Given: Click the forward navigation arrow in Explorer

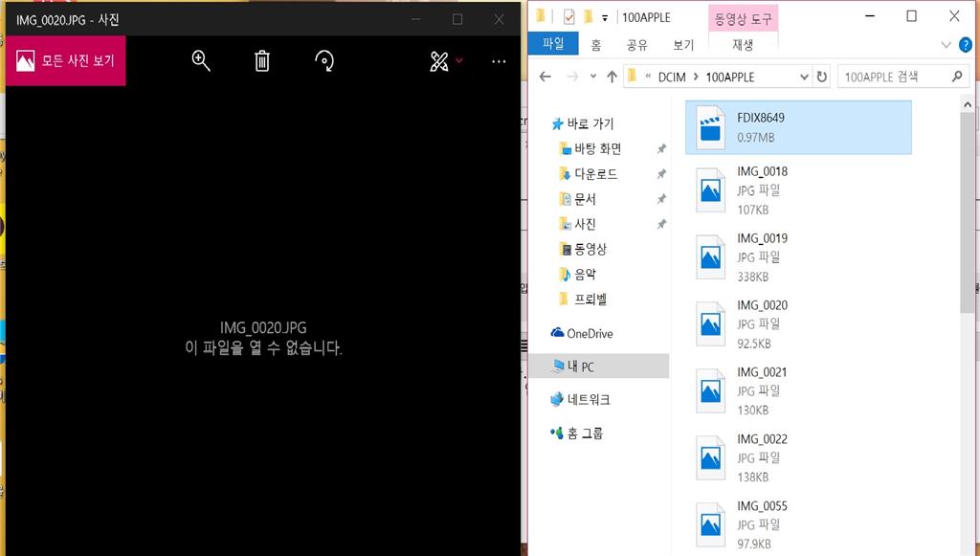Looking at the screenshot, I should [x=572, y=77].
